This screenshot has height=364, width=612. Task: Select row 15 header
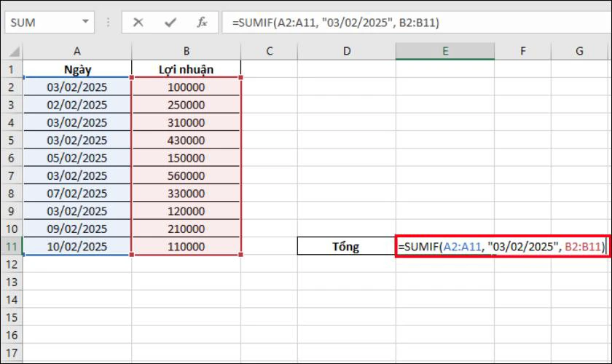pos(12,317)
